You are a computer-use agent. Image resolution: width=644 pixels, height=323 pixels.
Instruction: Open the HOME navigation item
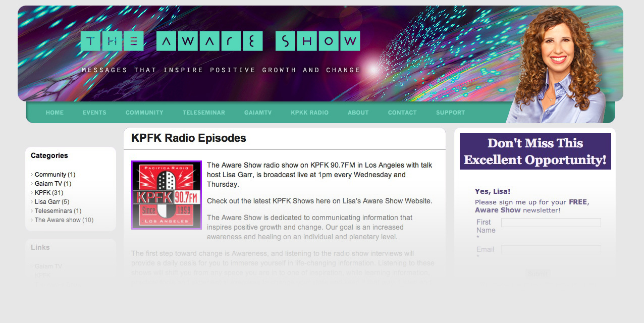pyautogui.click(x=55, y=113)
